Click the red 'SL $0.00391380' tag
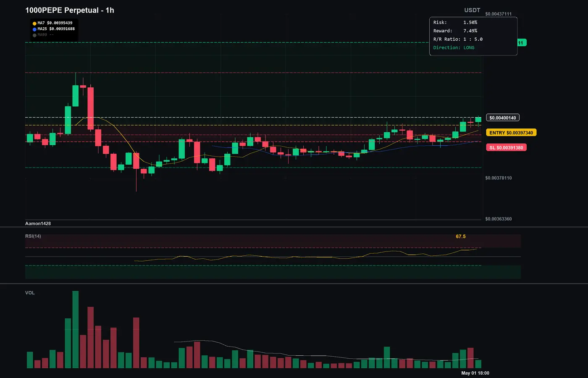The image size is (588, 378). pyautogui.click(x=506, y=148)
